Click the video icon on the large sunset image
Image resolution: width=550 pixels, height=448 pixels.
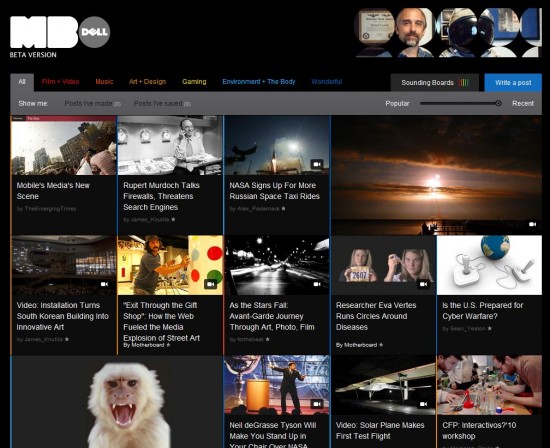pos(532,224)
